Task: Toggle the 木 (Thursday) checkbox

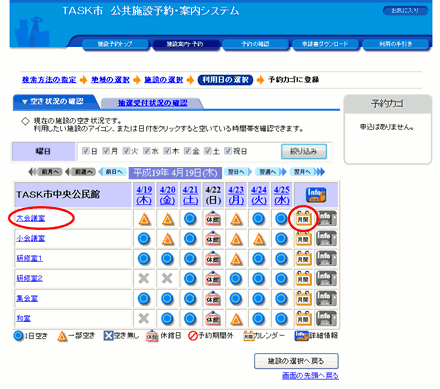Action: tap(167, 151)
